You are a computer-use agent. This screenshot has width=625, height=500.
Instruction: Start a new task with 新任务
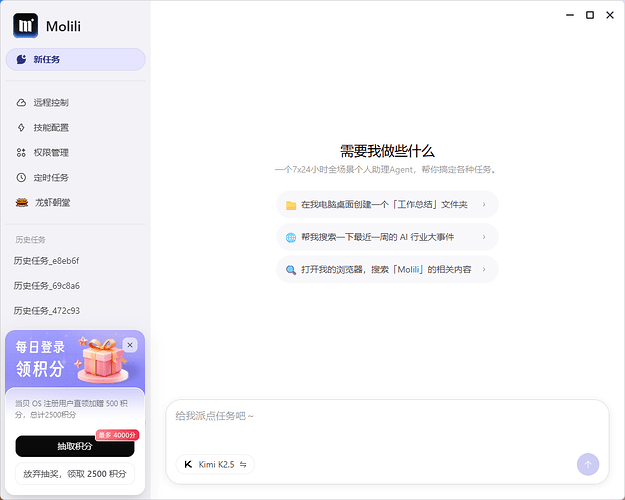(x=76, y=59)
